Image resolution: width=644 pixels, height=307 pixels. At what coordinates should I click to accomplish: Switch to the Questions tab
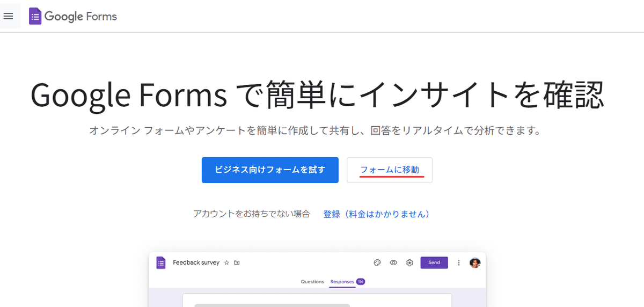pyautogui.click(x=312, y=282)
